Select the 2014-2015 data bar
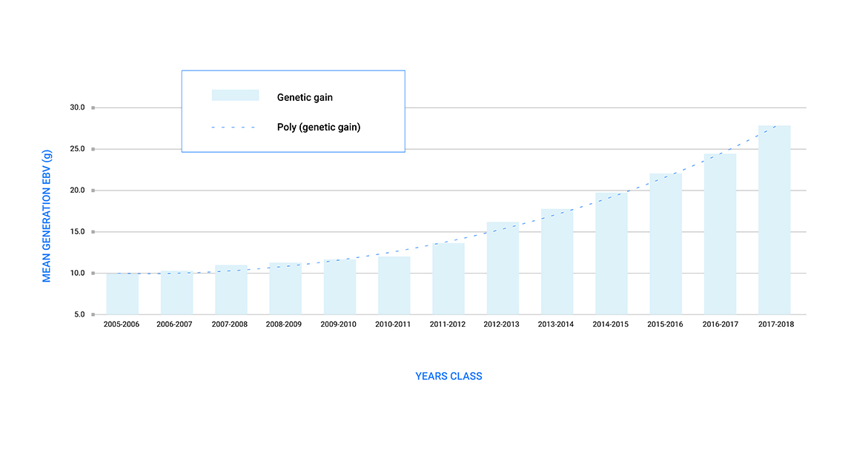 click(612, 254)
